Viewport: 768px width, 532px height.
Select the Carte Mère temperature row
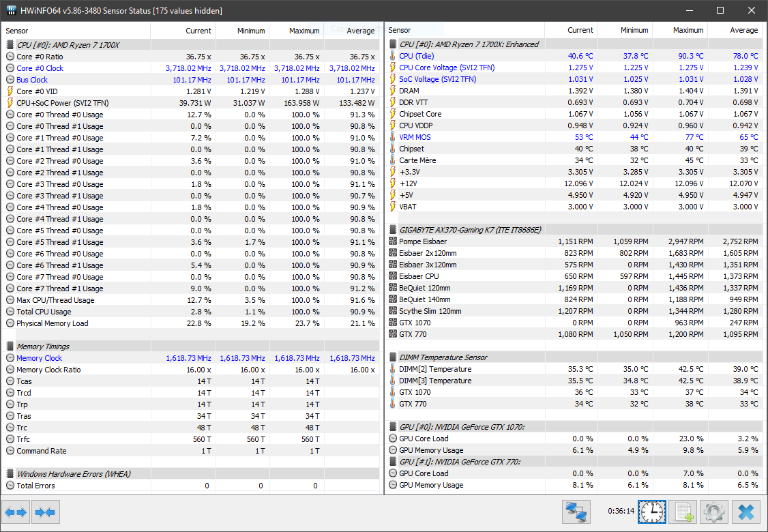pos(574,160)
